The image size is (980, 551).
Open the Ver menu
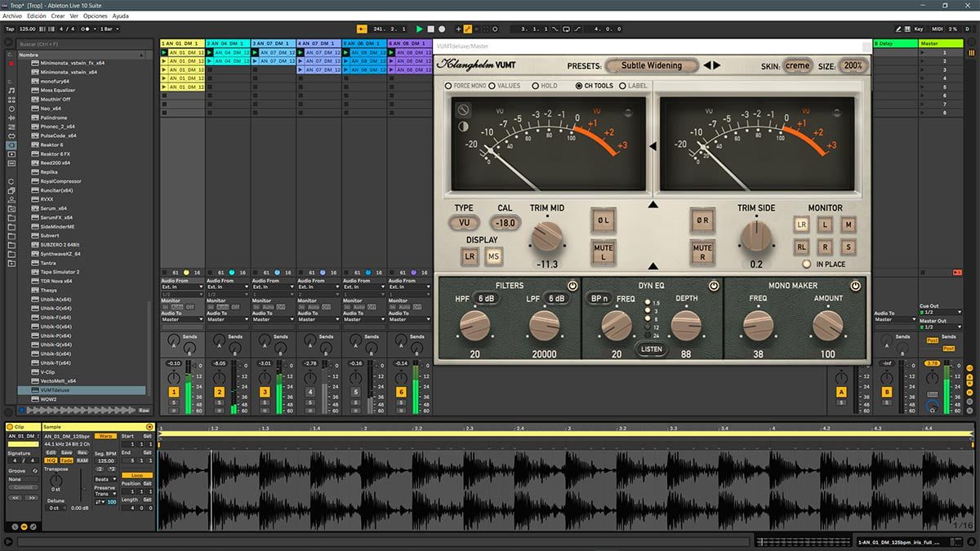[74, 16]
